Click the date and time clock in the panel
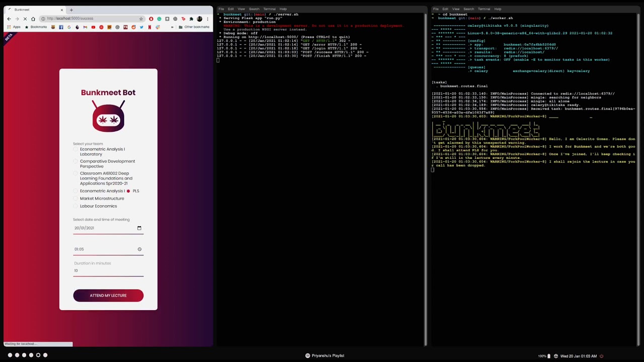Screen dimensions: 644x362 click(x=578, y=356)
